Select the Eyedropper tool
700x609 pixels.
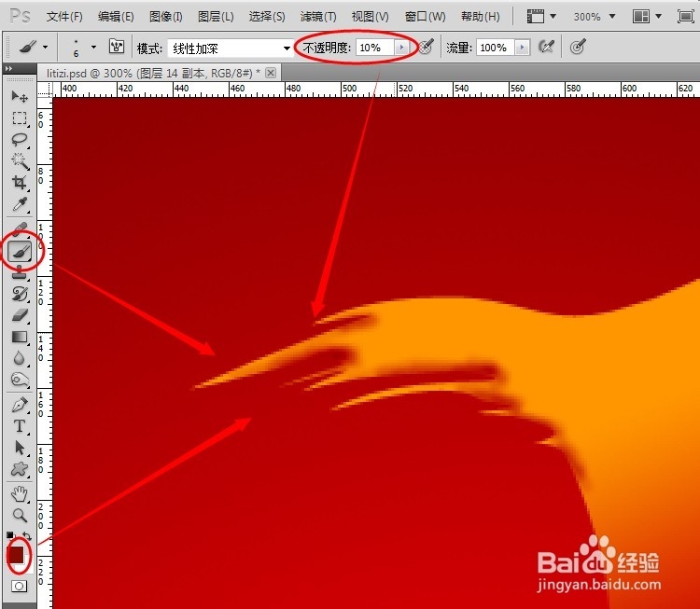(20, 204)
